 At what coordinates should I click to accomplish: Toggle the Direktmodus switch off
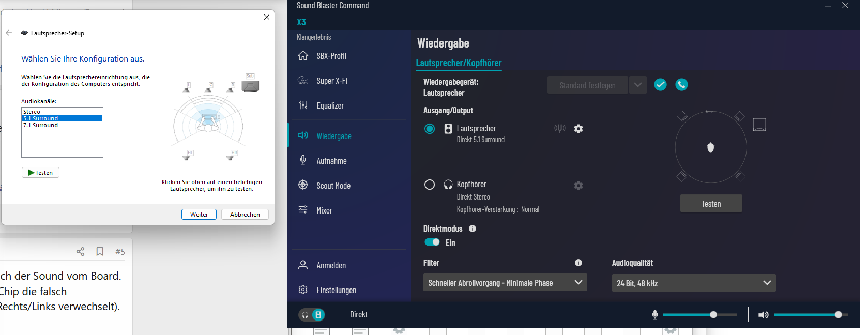(x=432, y=242)
